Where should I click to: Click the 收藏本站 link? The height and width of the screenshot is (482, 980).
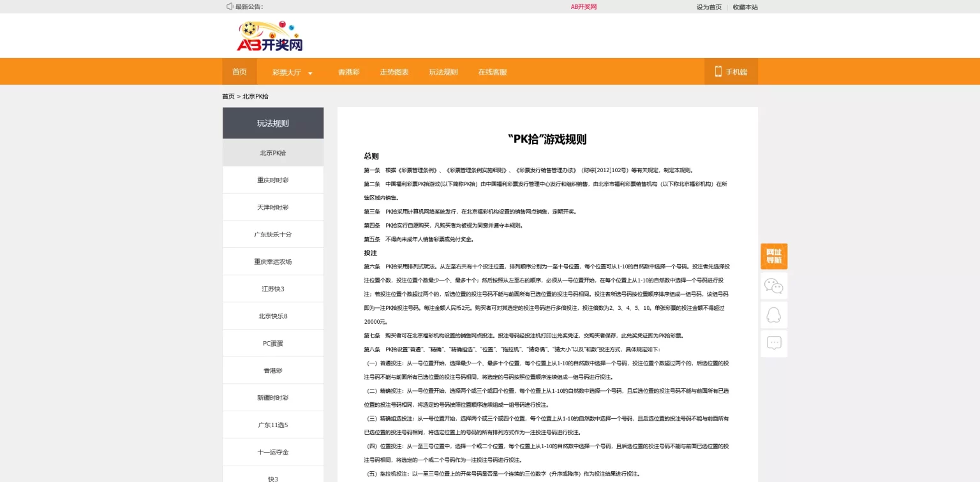pyautogui.click(x=745, y=7)
